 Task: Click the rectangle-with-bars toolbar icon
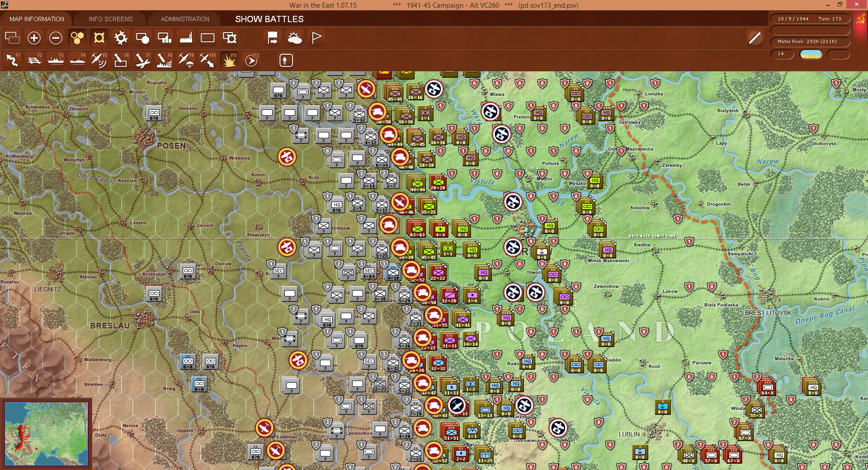point(164,38)
